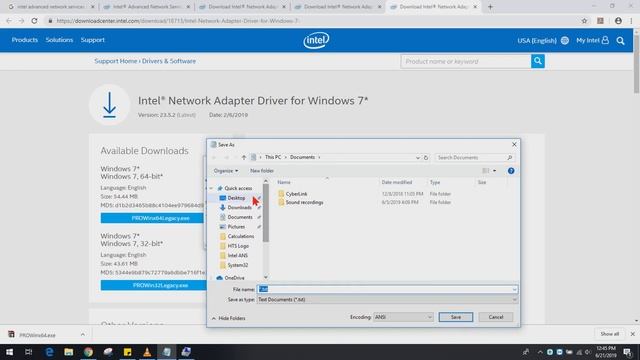Screen dimensions: 640x360
Task: Open the Organize dropdown menu
Action: click(x=226, y=171)
